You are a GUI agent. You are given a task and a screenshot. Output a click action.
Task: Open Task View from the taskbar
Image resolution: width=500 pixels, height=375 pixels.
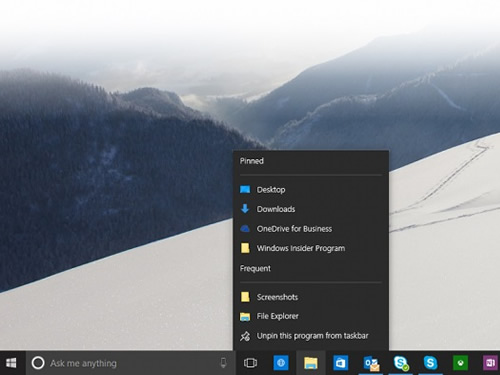pos(250,363)
